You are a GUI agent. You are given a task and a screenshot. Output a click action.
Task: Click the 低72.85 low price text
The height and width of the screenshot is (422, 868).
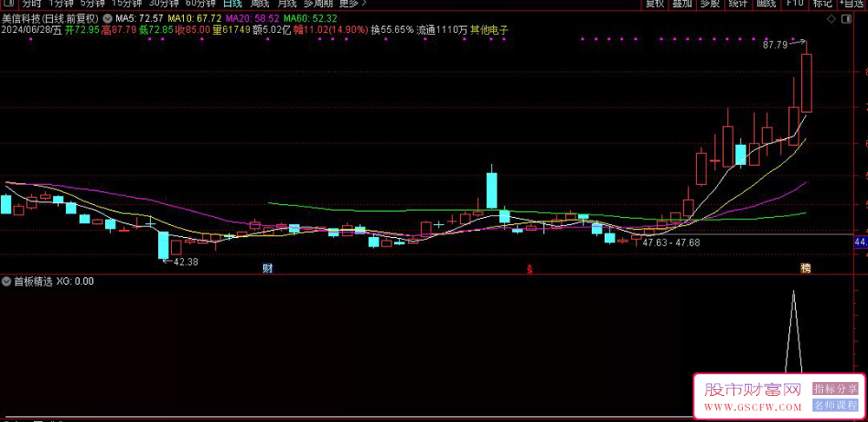click(156, 30)
